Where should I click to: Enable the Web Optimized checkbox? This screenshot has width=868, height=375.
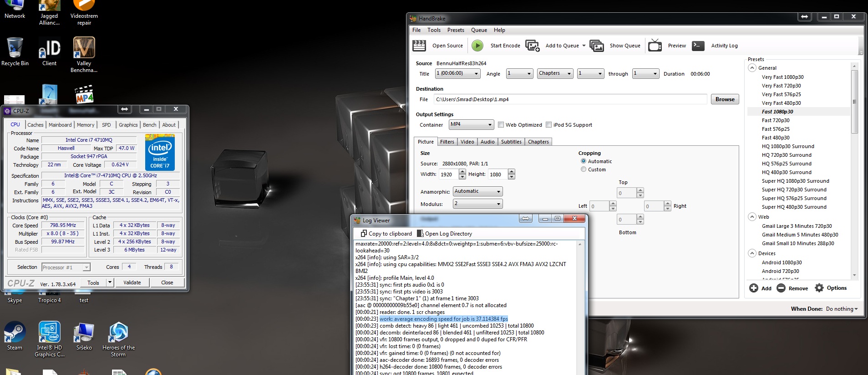click(x=501, y=125)
